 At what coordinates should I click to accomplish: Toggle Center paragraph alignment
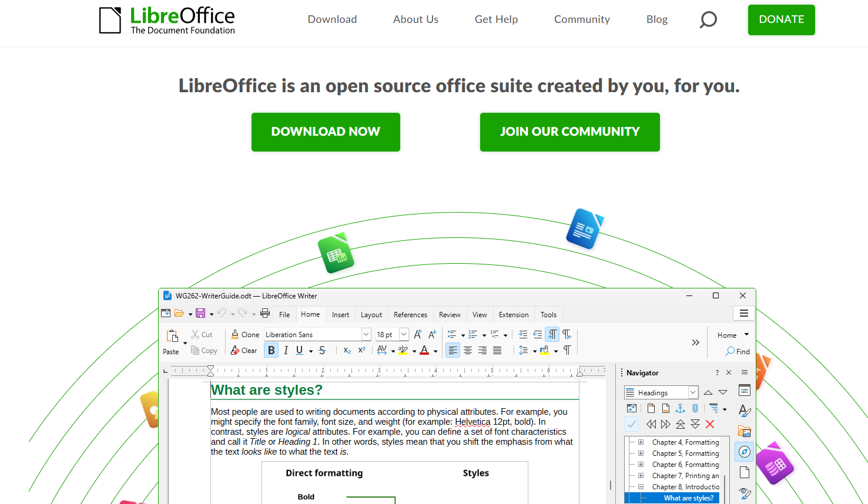pos(468,350)
